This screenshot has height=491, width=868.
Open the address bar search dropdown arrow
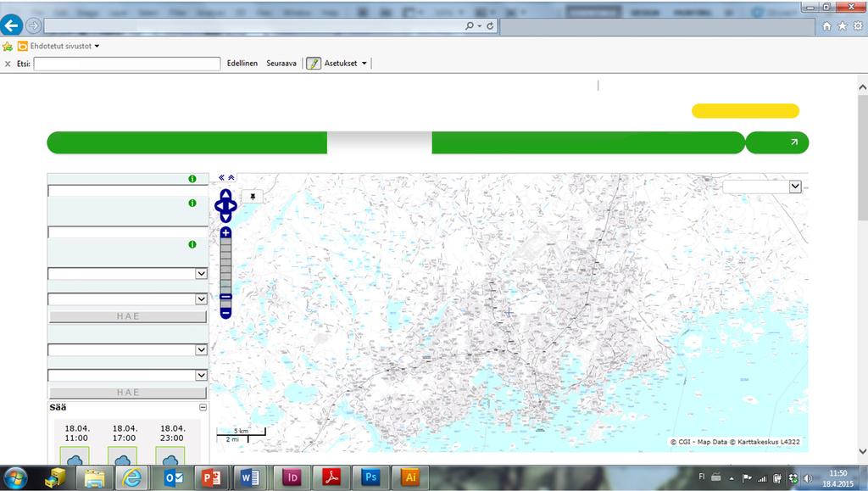coord(480,26)
